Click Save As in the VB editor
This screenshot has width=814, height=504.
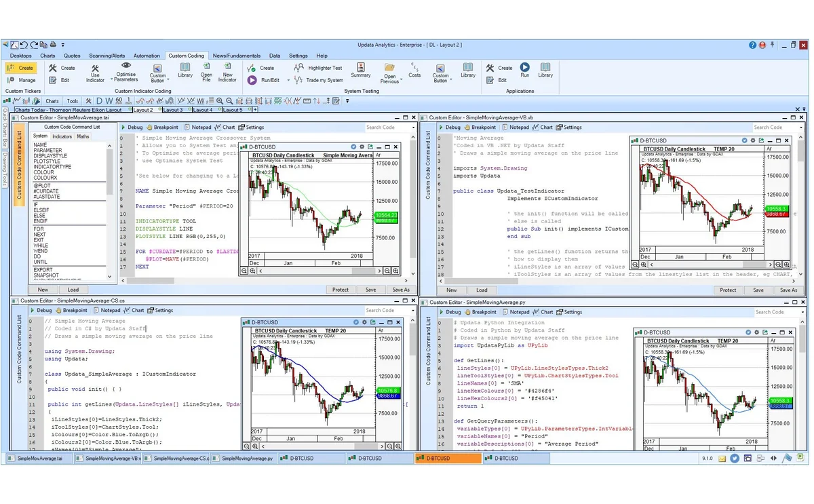point(788,290)
